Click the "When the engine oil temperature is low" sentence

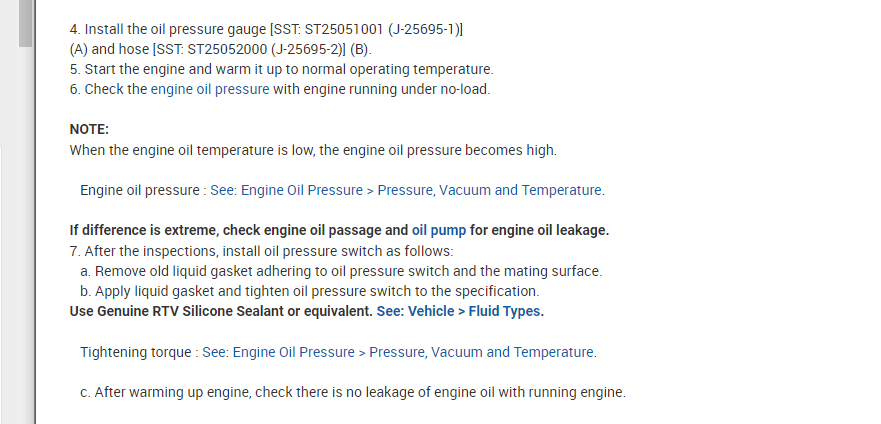click(313, 150)
